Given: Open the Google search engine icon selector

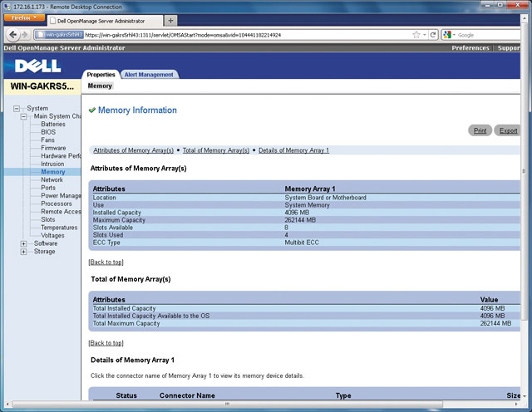Looking at the screenshot, I should click(449, 35).
